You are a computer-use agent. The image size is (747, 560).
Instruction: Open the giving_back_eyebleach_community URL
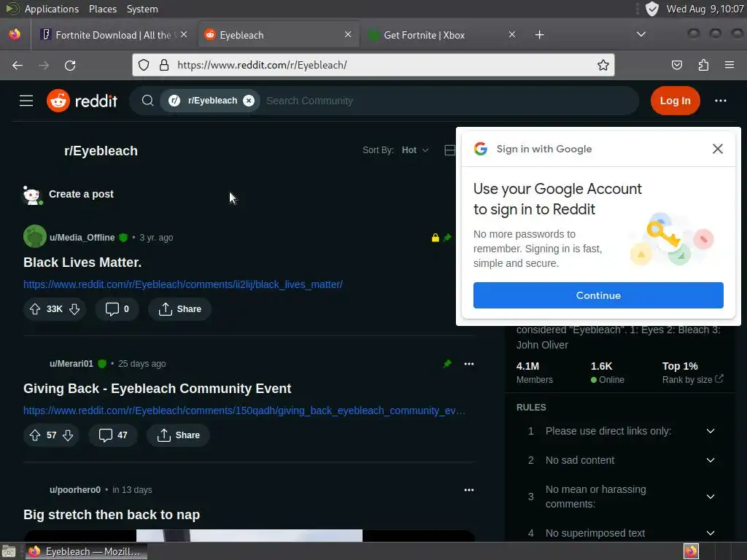(244, 411)
